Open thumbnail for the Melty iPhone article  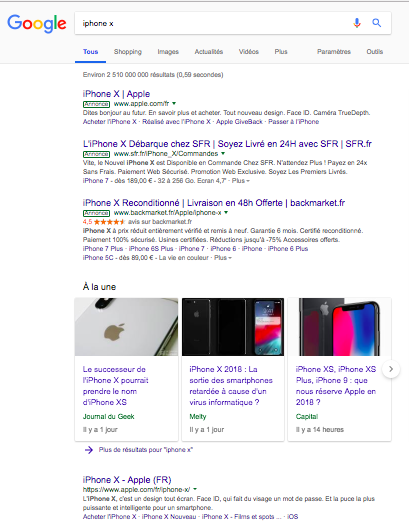click(233, 327)
